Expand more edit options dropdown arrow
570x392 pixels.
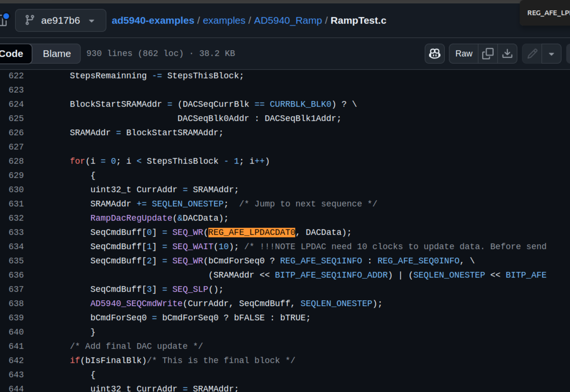[x=551, y=54]
